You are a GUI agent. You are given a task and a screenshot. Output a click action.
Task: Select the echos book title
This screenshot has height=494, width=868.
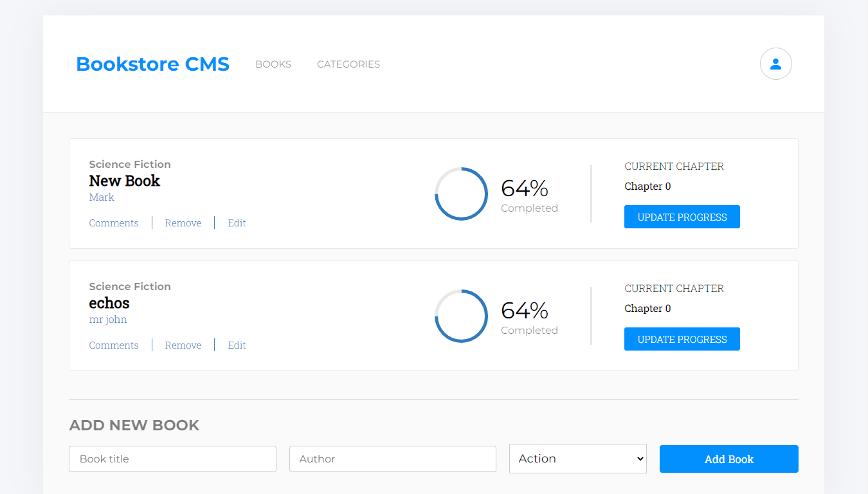pos(109,303)
